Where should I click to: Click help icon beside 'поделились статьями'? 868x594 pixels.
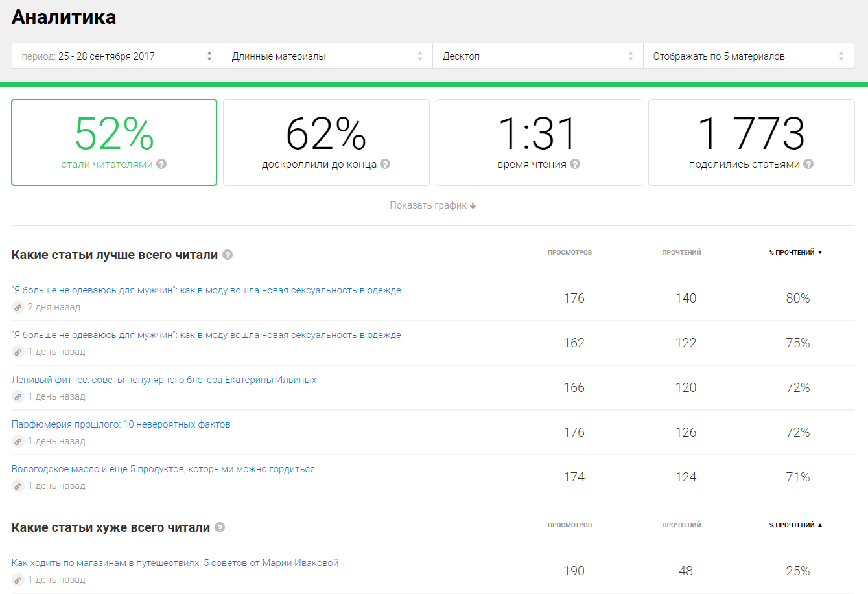tap(808, 165)
